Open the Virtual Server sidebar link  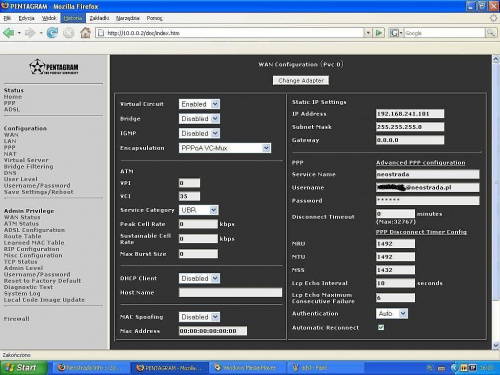[x=26, y=160]
